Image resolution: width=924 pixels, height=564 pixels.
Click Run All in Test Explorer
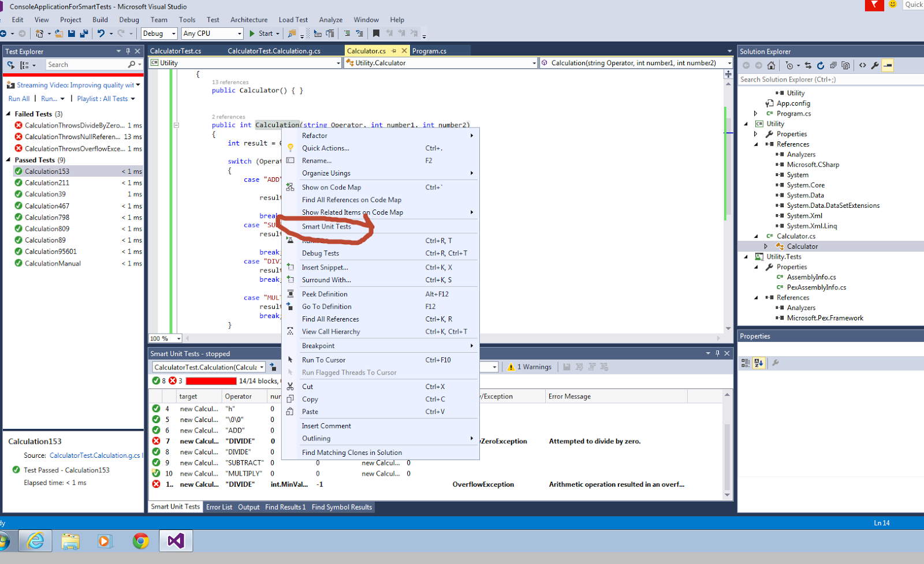(19, 99)
